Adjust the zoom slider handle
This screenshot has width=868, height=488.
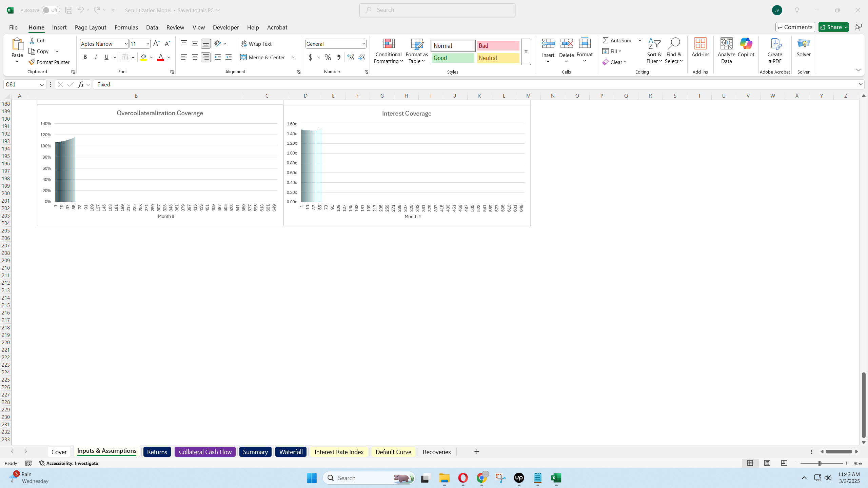pos(820,463)
